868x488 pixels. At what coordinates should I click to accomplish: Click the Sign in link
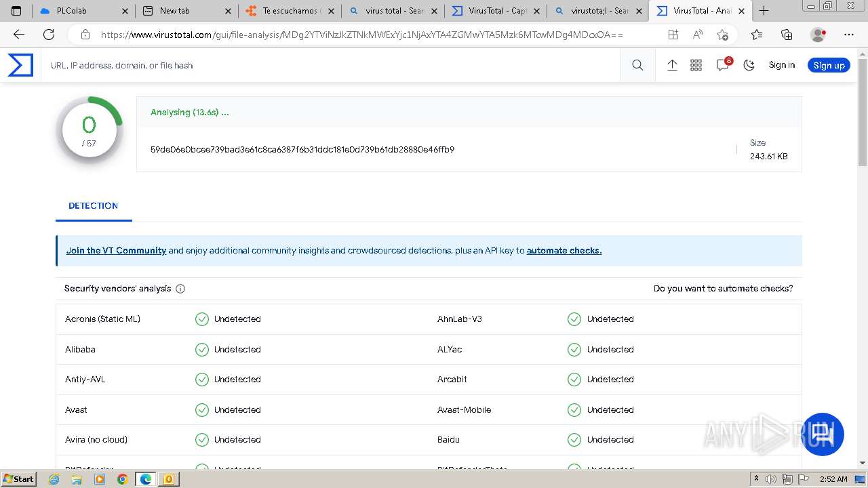[781, 65]
